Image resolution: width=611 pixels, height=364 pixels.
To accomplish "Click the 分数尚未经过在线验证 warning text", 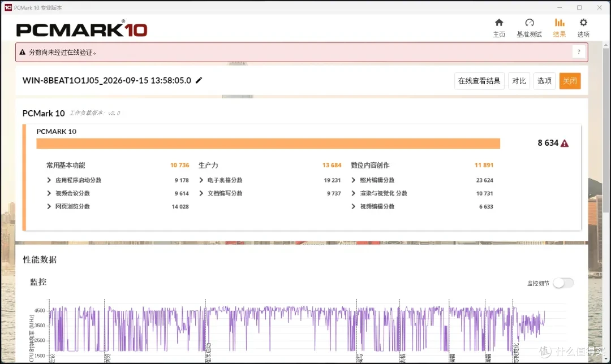I will (62, 52).
